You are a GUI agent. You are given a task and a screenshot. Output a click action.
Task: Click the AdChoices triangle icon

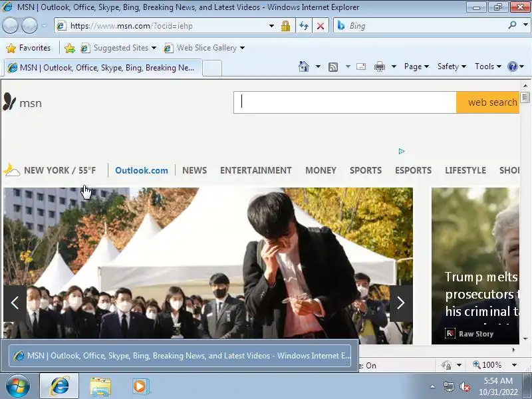point(402,152)
